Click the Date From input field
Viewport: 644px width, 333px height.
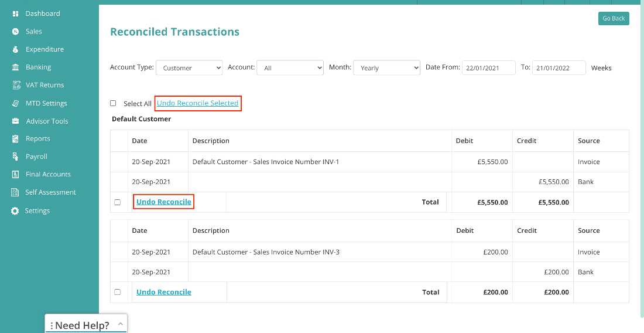(489, 68)
